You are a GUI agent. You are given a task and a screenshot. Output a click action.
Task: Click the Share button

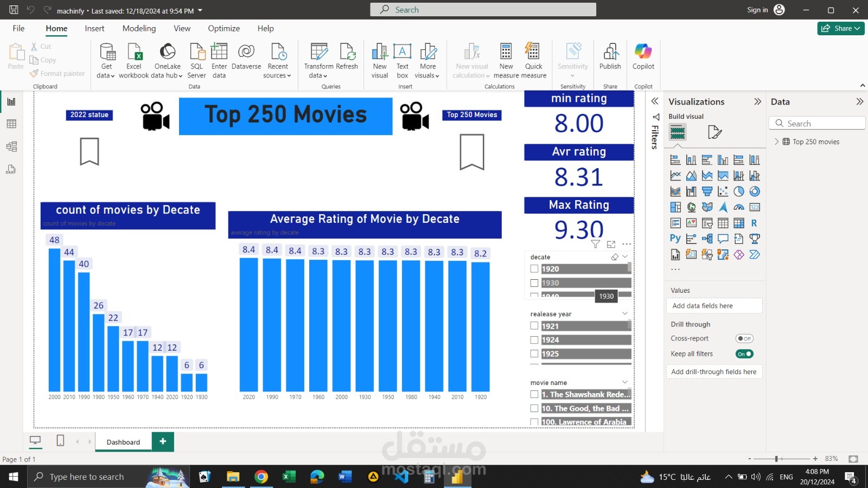point(841,28)
